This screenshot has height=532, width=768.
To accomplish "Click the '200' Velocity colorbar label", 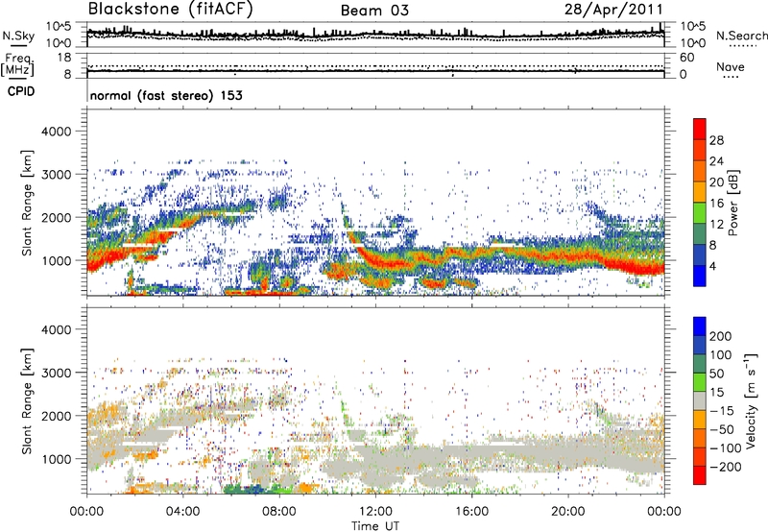I will point(721,336).
